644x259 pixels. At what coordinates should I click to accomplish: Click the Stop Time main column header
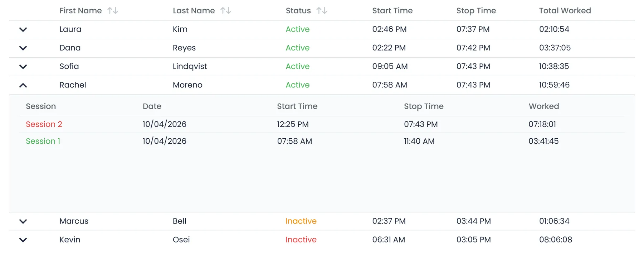[x=476, y=11]
